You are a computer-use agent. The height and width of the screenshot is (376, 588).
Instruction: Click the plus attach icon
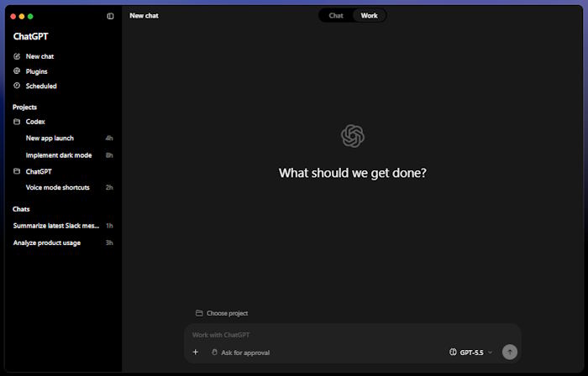[196, 352]
